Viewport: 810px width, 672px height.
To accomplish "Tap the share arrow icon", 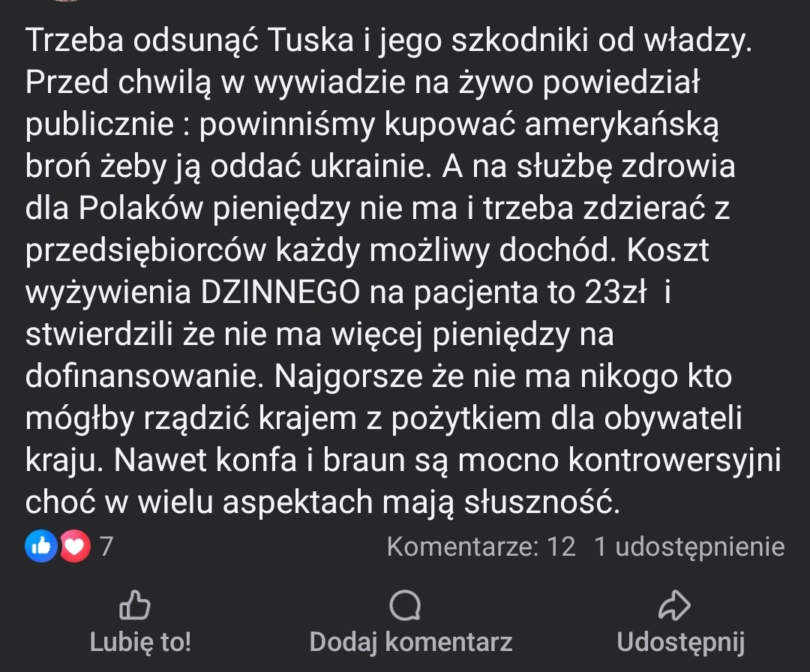I will coord(673,605).
